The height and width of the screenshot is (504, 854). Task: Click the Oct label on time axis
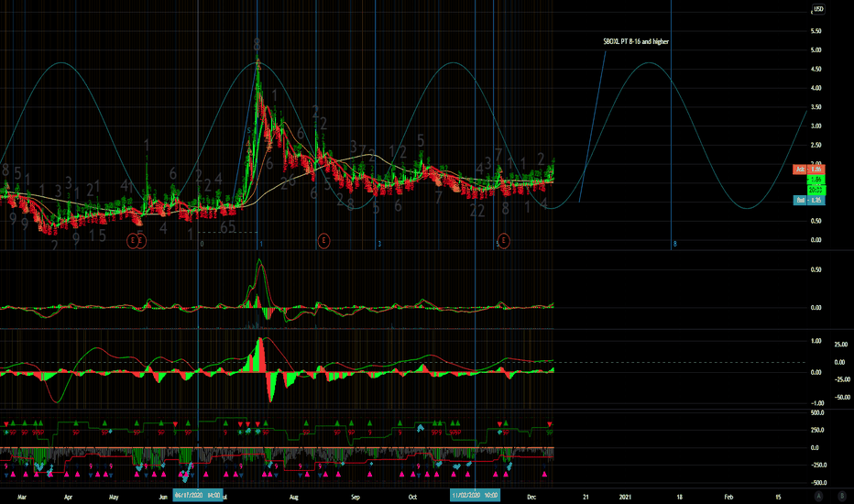413,497
